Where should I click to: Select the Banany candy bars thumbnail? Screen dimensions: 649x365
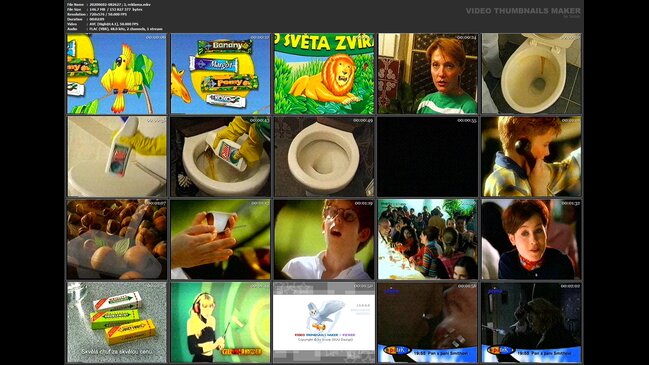pos(220,74)
